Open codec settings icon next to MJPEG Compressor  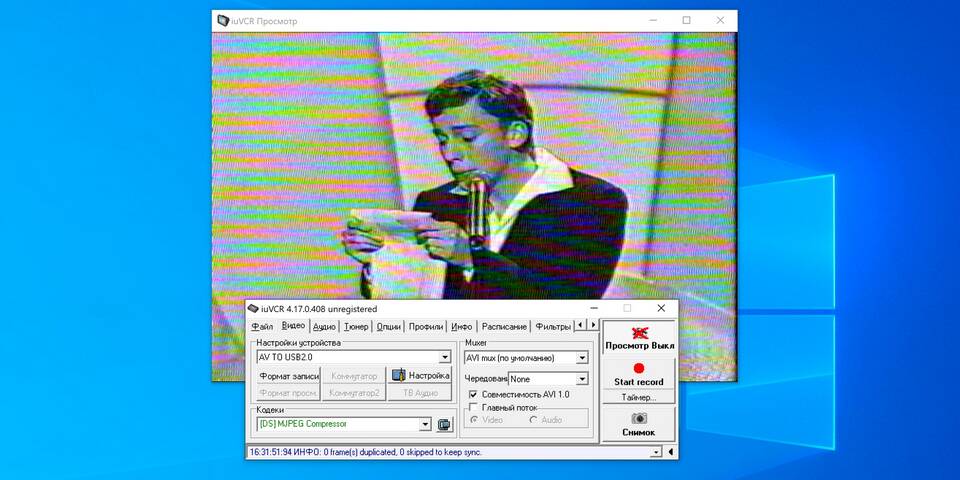pos(444,424)
